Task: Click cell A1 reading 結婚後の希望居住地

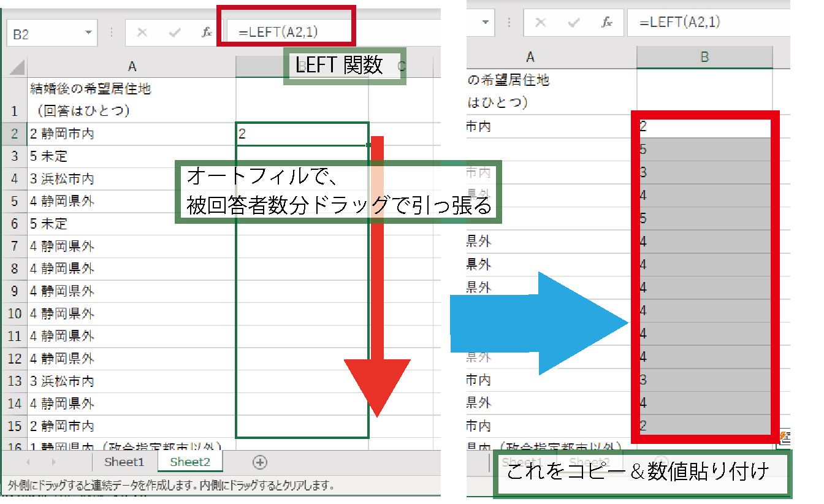Action: [131, 100]
